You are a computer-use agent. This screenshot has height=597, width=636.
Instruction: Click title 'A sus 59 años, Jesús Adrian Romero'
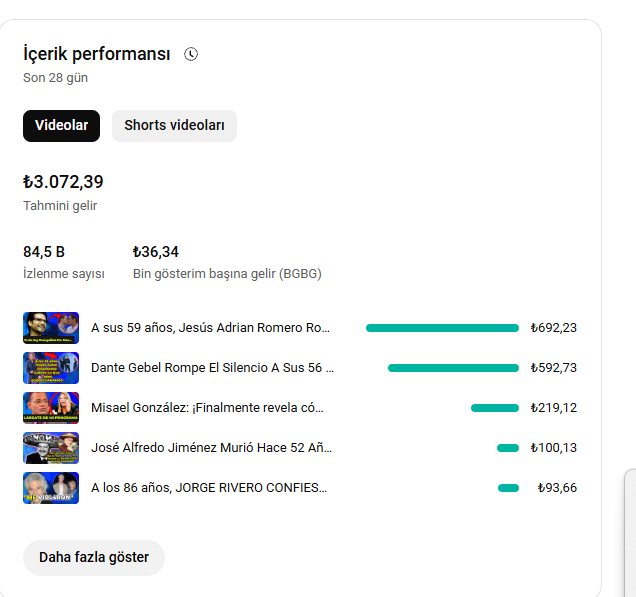pos(211,328)
